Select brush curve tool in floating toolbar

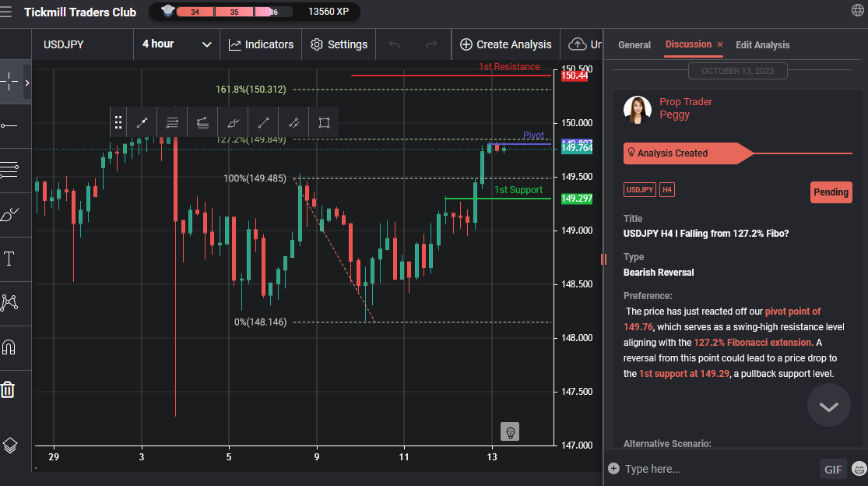coord(233,122)
